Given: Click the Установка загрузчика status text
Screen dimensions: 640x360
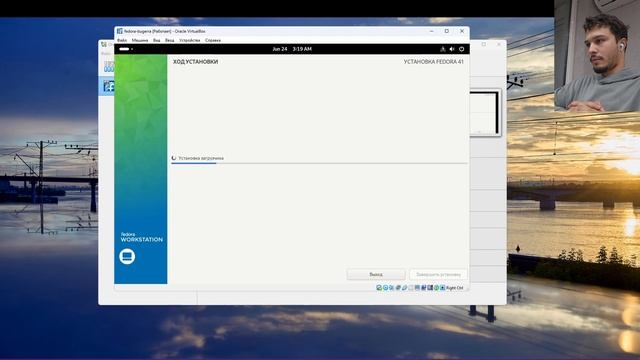Looking at the screenshot, I should pyautogui.click(x=201, y=158).
